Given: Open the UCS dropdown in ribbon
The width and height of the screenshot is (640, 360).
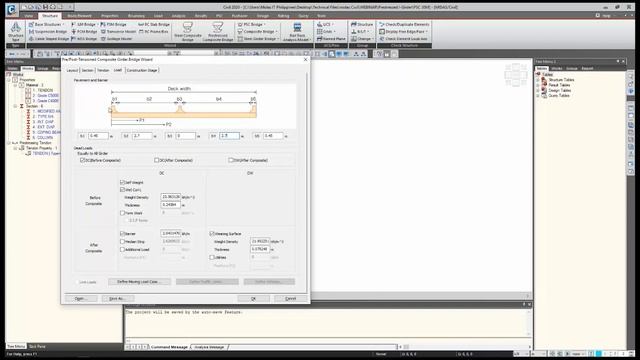Looking at the screenshot, I should pyautogui.click(x=326, y=24).
